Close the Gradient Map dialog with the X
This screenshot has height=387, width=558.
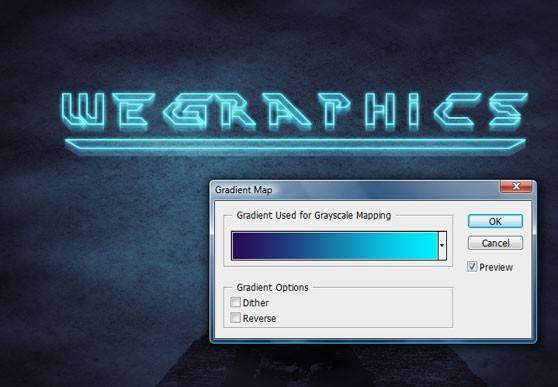[x=516, y=186]
